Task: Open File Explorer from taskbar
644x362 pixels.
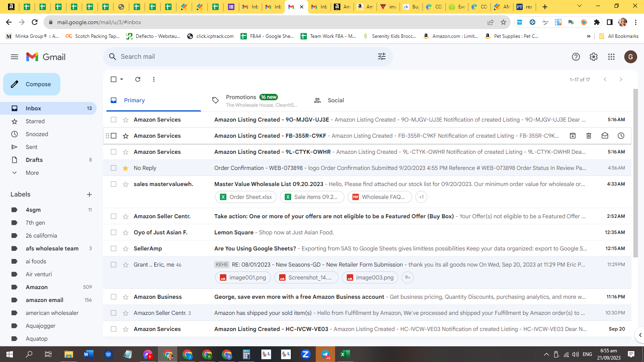Action: [x=69, y=354]
